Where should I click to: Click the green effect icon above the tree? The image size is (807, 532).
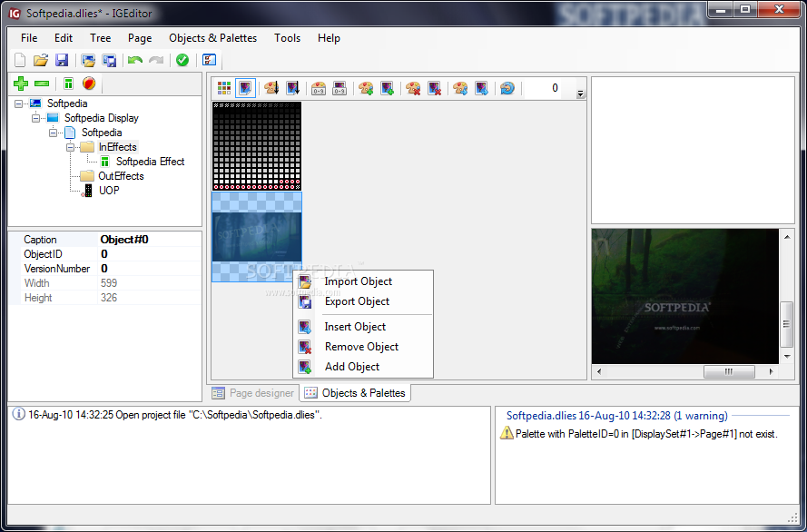(x=68, y=84)
